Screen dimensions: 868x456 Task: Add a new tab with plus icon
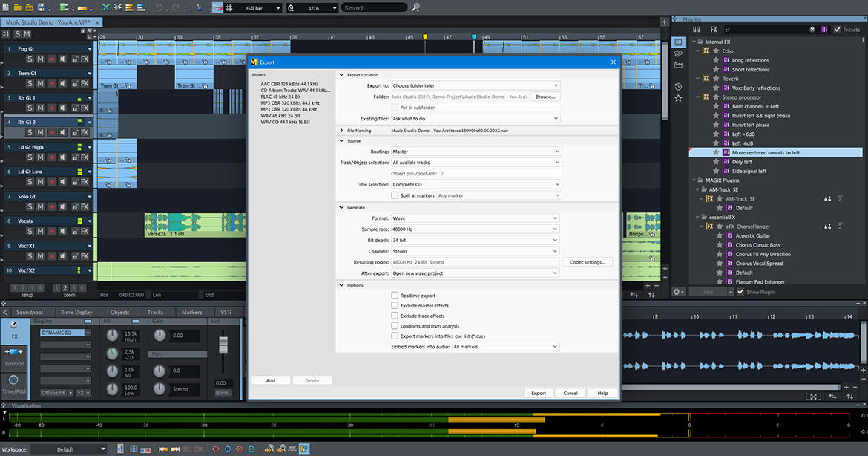click(x=664, y=22)
